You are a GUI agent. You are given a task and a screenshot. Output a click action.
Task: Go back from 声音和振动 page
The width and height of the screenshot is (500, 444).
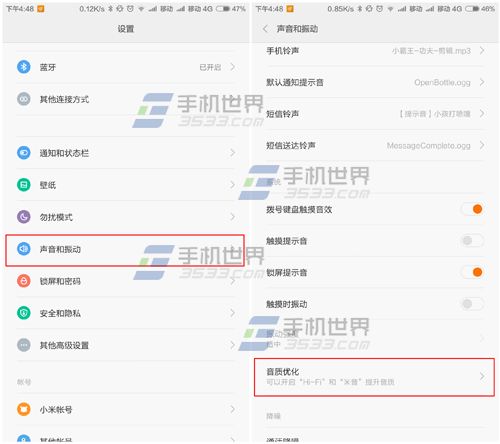tap(265, 29)
